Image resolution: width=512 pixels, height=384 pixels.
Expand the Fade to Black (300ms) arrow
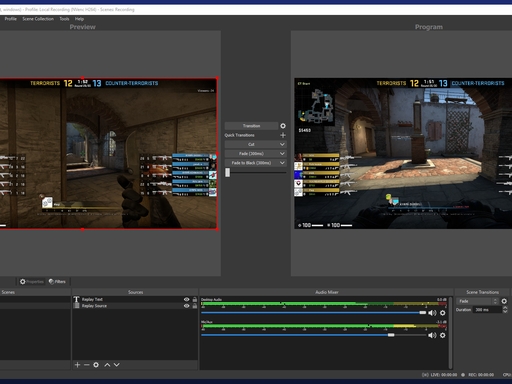click(x=282, y=163)
